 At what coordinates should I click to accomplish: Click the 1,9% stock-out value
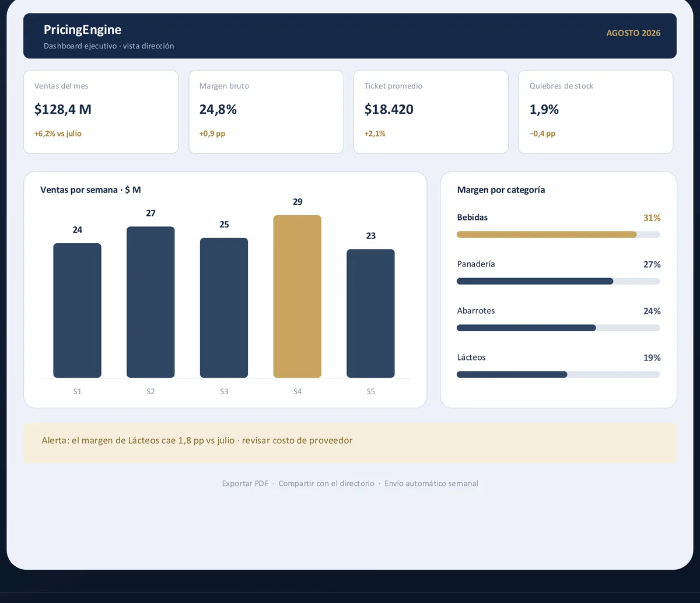click(x=544, y=109)
